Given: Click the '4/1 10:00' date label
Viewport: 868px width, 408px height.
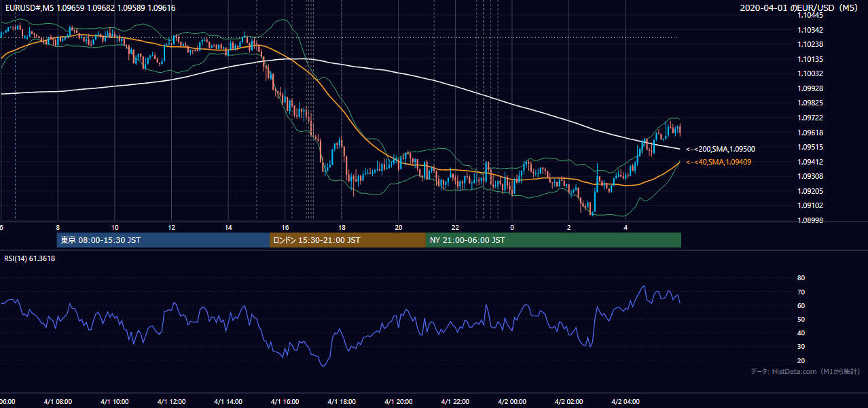Looking at the screenshot, I should (x=114, y=402).
